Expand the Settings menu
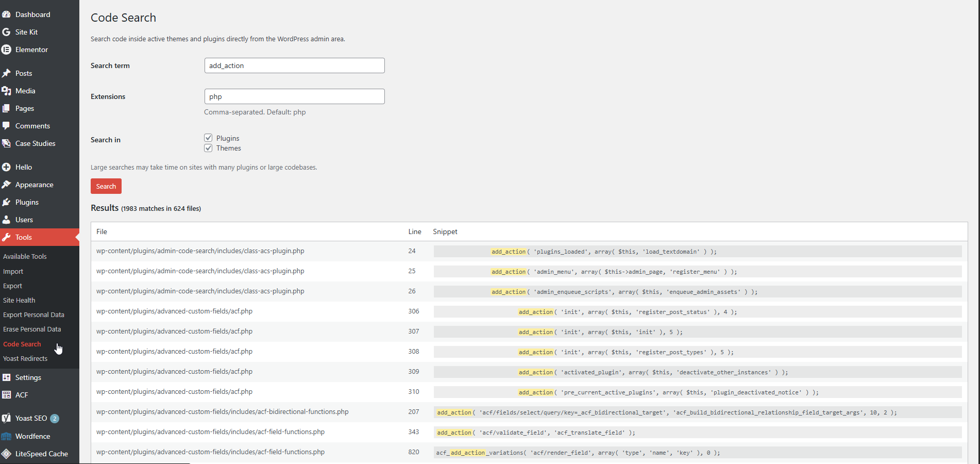The width and height of the screenshot is (980, 464). pyautogui.click(x=27, y=377)
